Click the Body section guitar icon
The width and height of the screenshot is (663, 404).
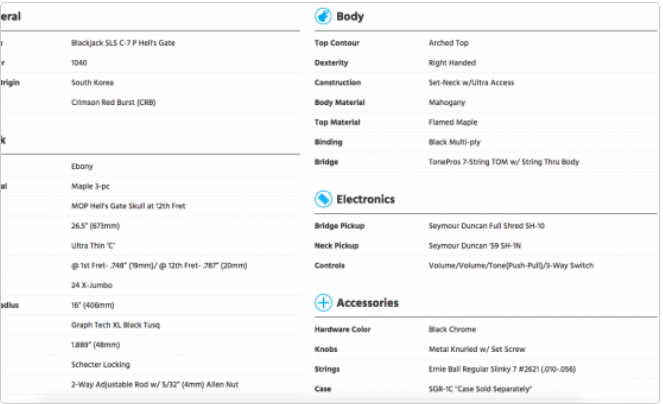(323, 16)
